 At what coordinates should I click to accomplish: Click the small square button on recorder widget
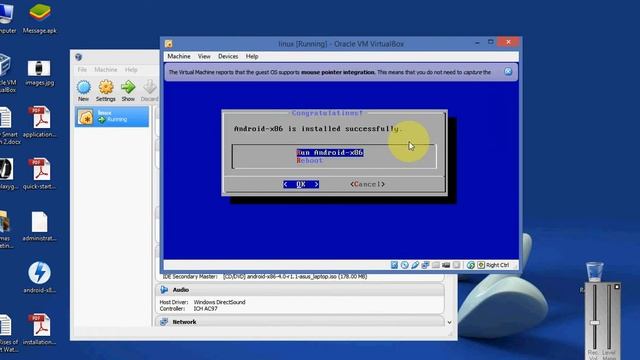click(617, 287)
